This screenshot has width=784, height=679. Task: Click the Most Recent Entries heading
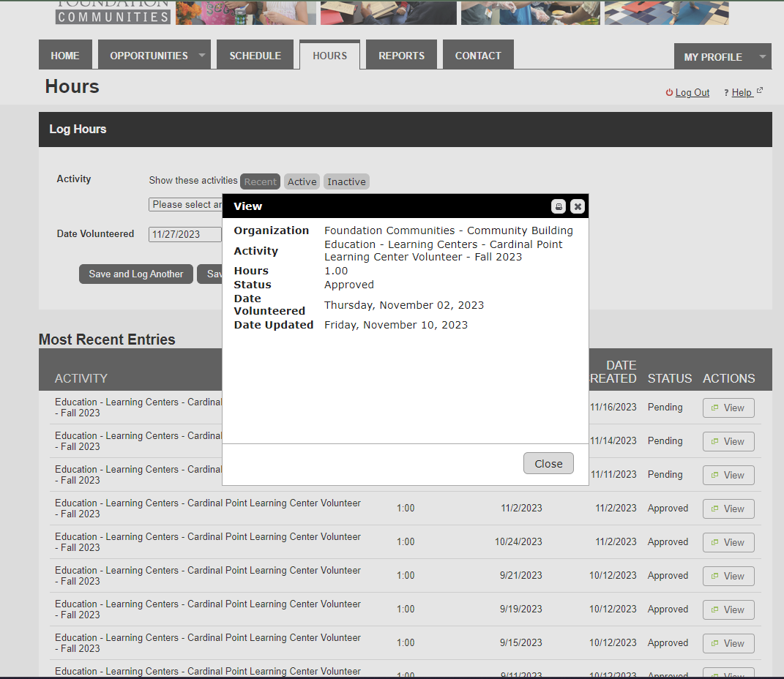(107, 339)
